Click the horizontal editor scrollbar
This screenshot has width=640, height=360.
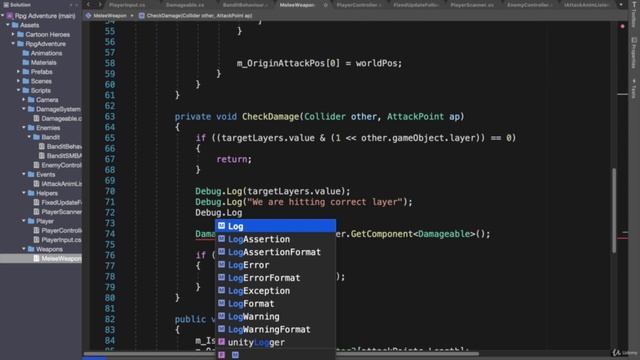281,353
